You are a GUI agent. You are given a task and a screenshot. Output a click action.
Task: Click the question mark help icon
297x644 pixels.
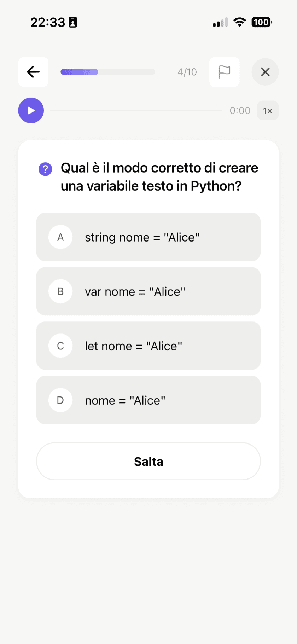(x=45, y=169)
